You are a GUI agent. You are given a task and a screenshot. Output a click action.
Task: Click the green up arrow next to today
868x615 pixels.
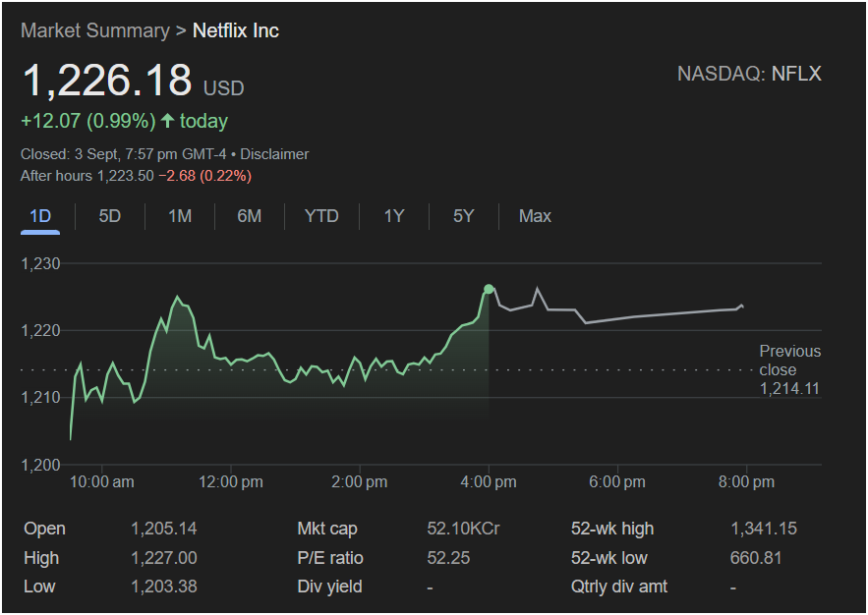click(x=168, y=121)
